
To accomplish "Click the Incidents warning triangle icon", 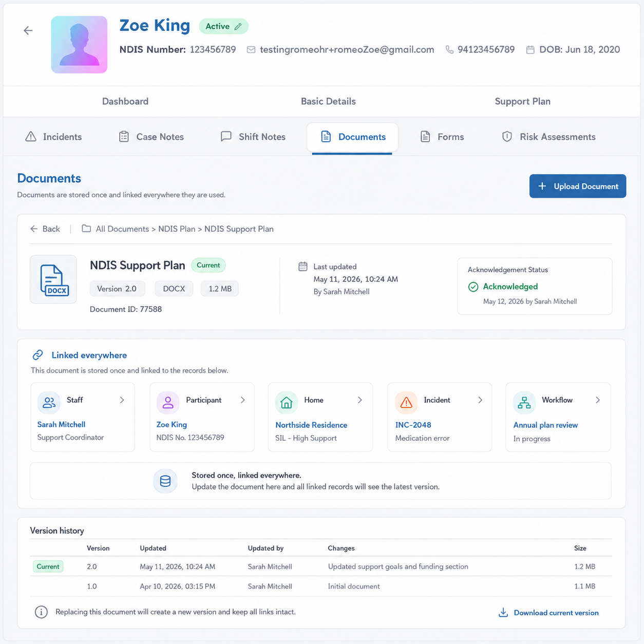I will point(31,137).
